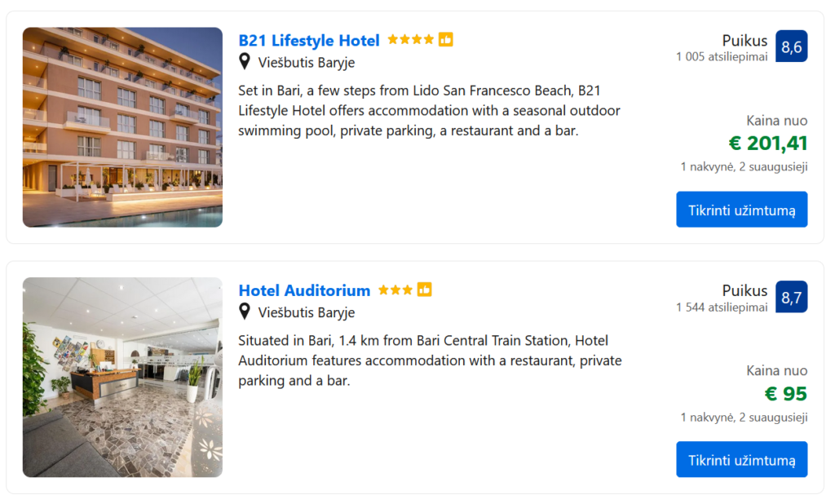Click the thumbs-up badge beside Hotel Auditorium
Screen dimensions: 835x504
click(425, 290)
